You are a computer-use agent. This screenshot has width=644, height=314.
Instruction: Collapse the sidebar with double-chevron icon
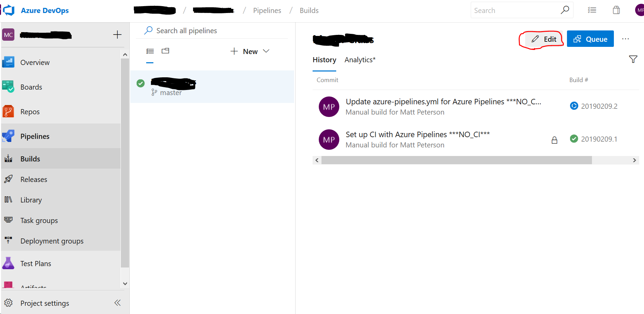pos(117,303)
